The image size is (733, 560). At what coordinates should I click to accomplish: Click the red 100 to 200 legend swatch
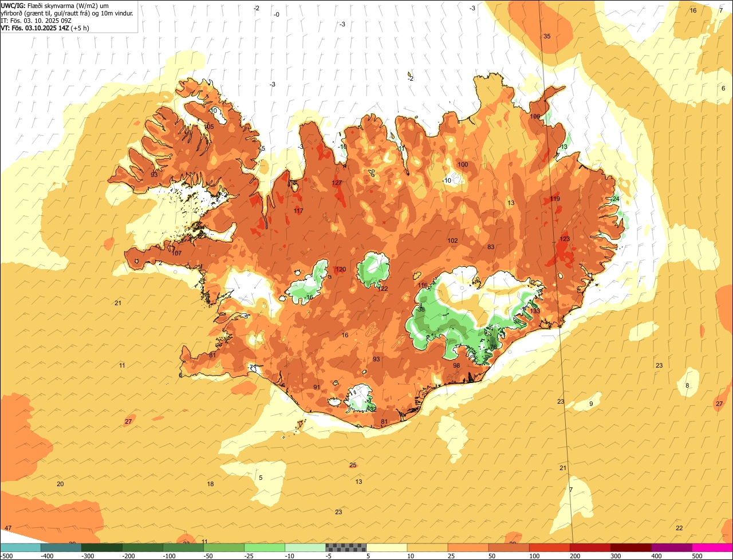pyautogui.click(x=550, y=547)
